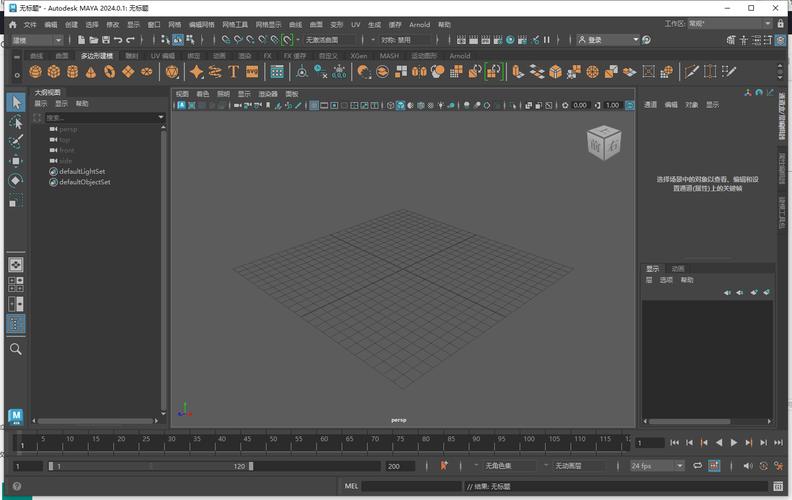Open the Script Editor icon at bottom right

point(778,486)
